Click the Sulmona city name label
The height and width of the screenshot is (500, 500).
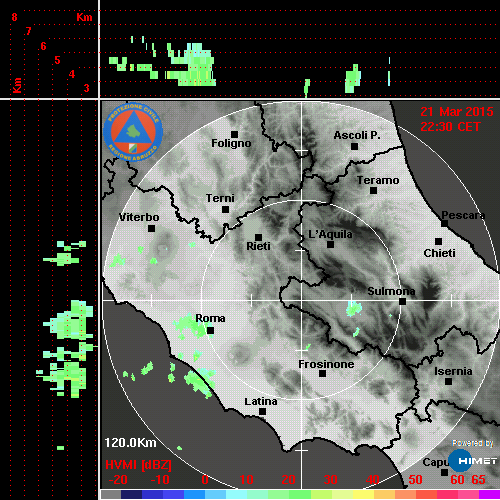(x=391, y=291)
